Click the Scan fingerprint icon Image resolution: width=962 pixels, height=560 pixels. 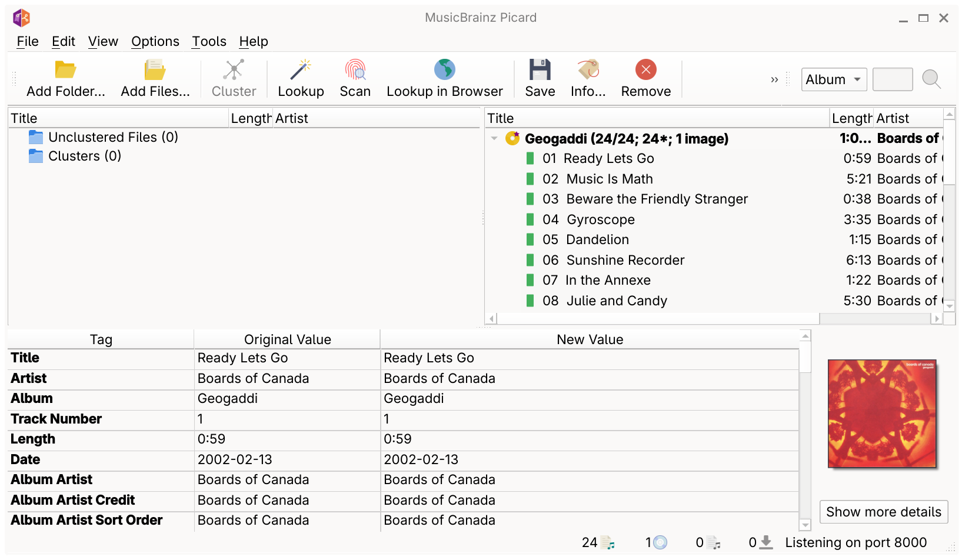tap(355, 70)
